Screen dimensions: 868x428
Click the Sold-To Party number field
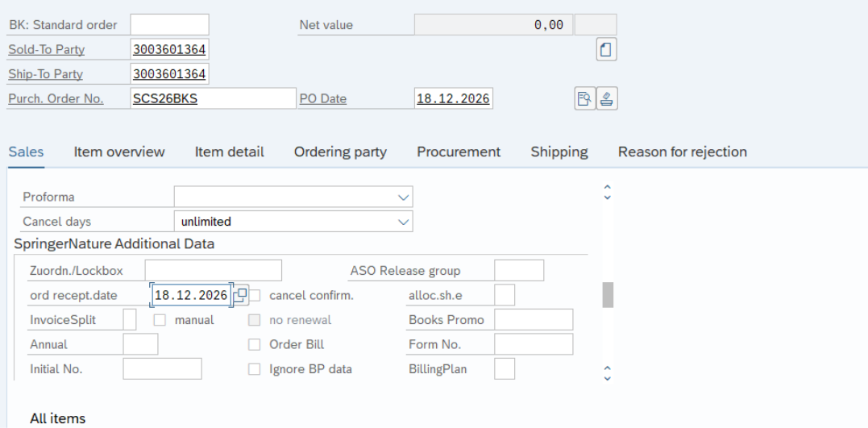point(170,49)
